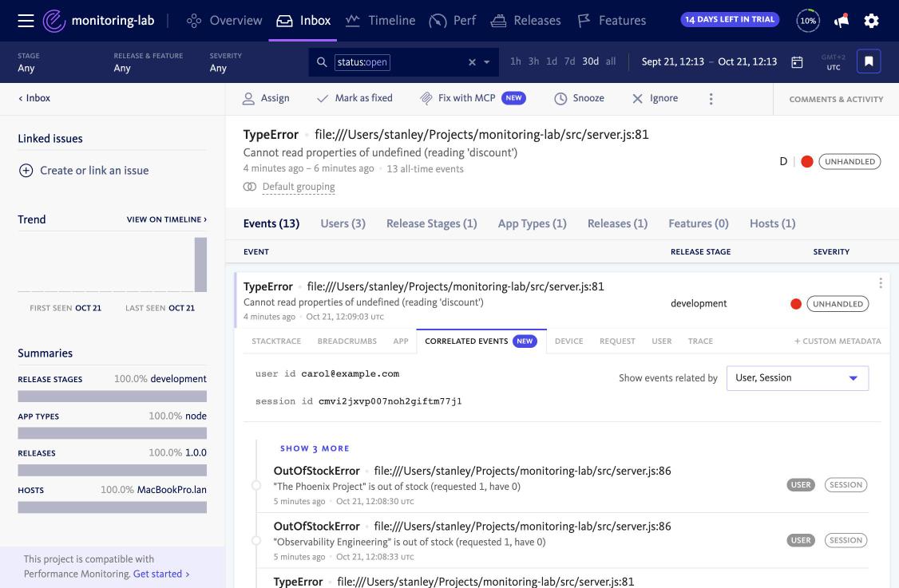The height and width of the screenshot is (588, 899).
Task: Ignore this error
Action: (x=655, y=99)
